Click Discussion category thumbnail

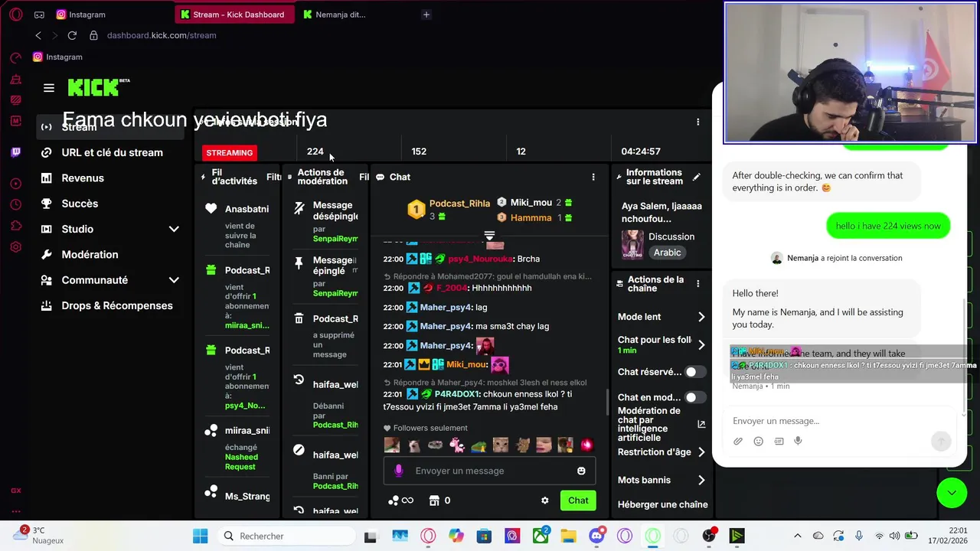pos(632,245)
